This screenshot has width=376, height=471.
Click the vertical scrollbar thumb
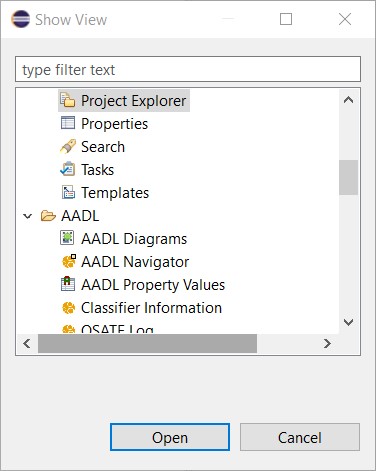click(348, 177)
